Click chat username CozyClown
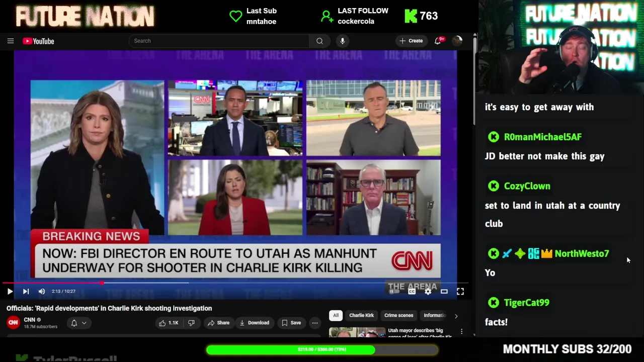 pyautogui.click(x=527, y=186)
